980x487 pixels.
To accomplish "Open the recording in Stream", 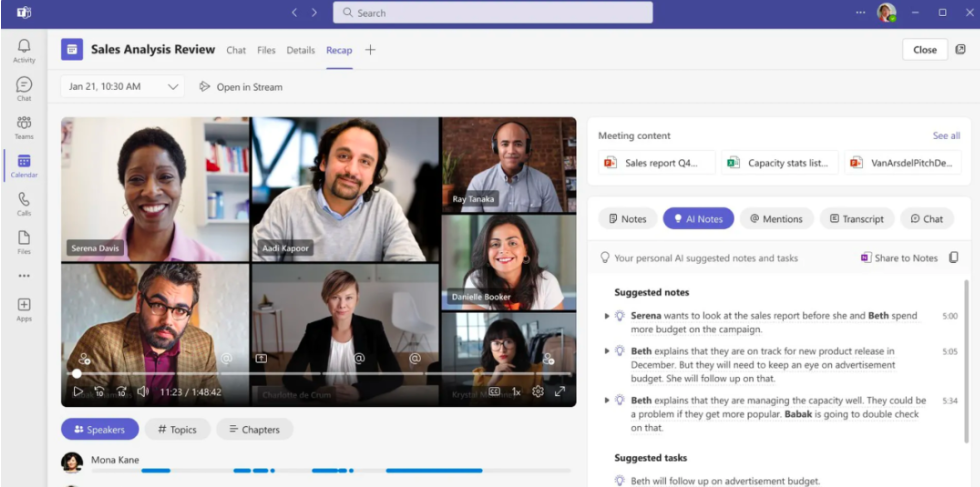I will [x=241, y=87].
